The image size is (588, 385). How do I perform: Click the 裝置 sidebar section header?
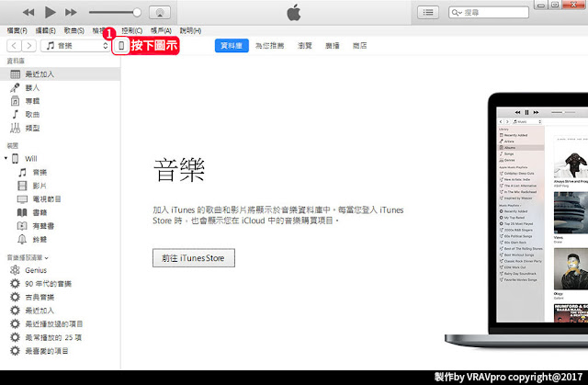pyautogui.click(x=13, y=145)
